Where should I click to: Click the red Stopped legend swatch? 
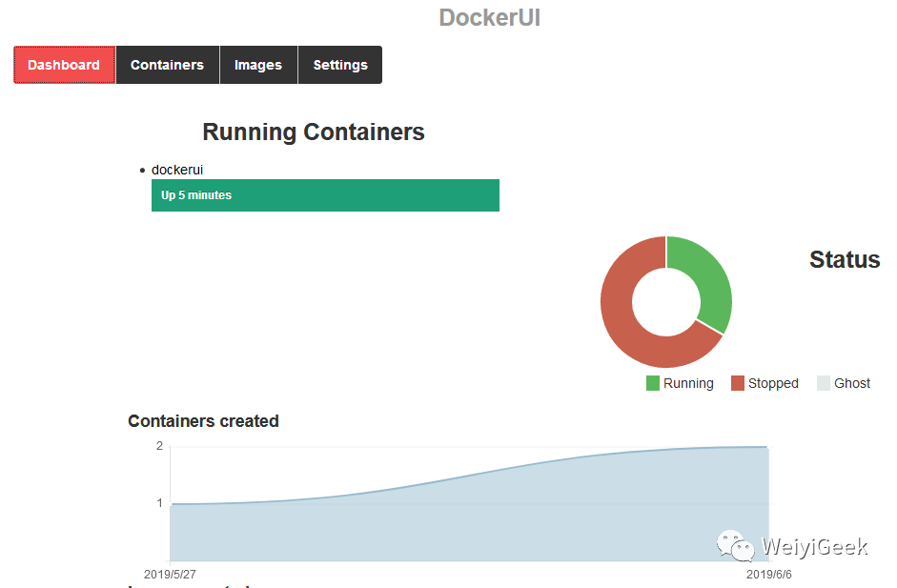(x=738, y=383)
